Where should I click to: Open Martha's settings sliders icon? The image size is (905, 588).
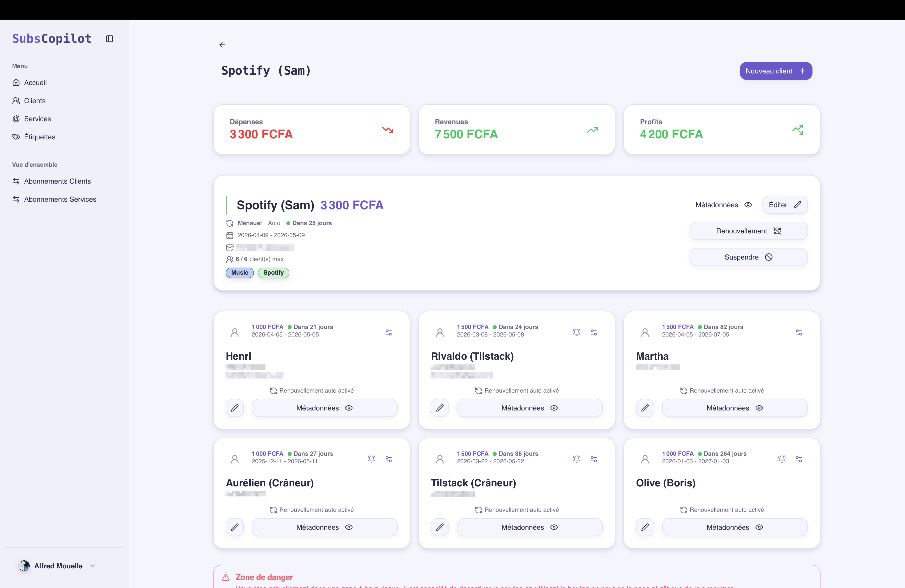pyautogui.click(x=798, y=332)
